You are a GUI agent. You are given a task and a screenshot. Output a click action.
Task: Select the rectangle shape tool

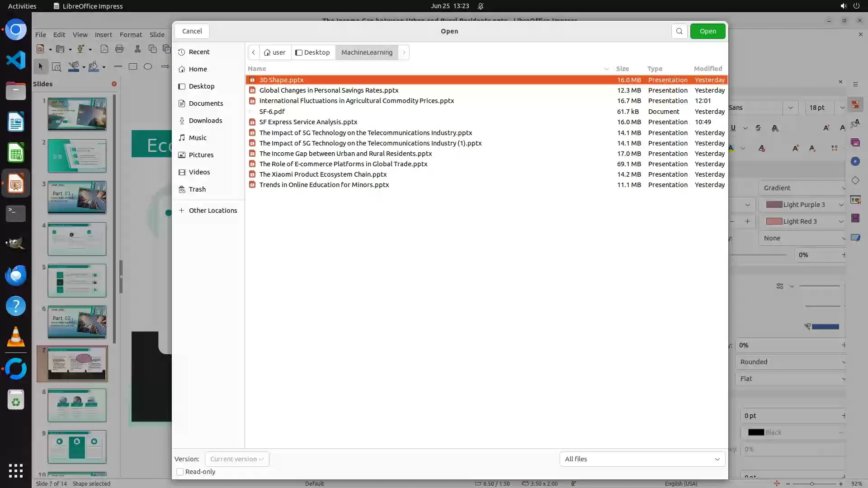tap(133, 66)
